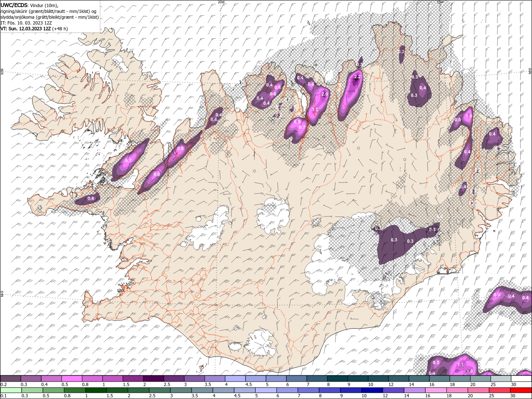Click the "0.8" value in the northwest band
The image size is (532, 399).
[x=180, y=148]
